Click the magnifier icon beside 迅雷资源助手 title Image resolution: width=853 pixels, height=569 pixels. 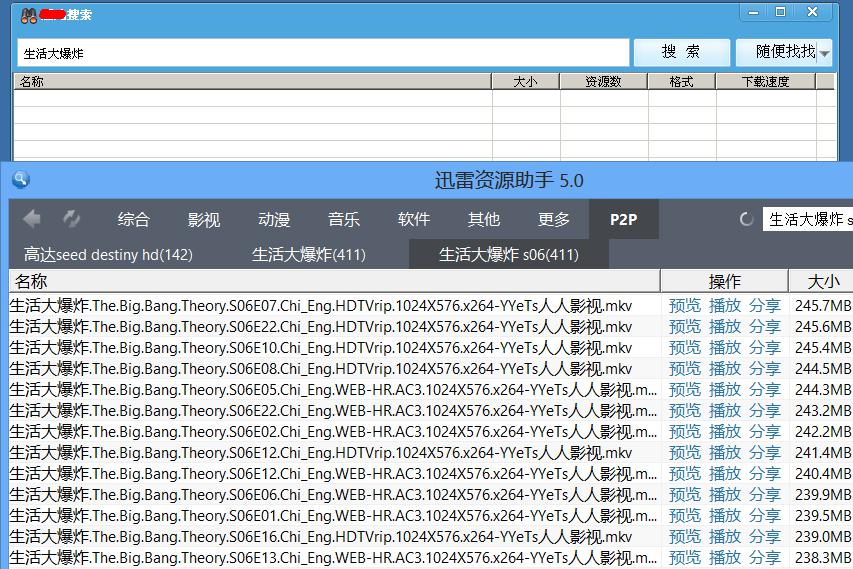pos(20,180)
